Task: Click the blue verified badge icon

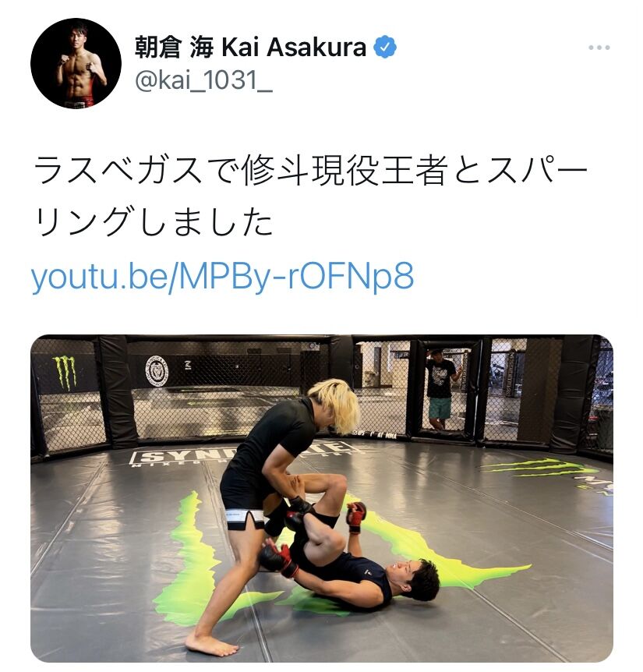Action: click(385, 47)
